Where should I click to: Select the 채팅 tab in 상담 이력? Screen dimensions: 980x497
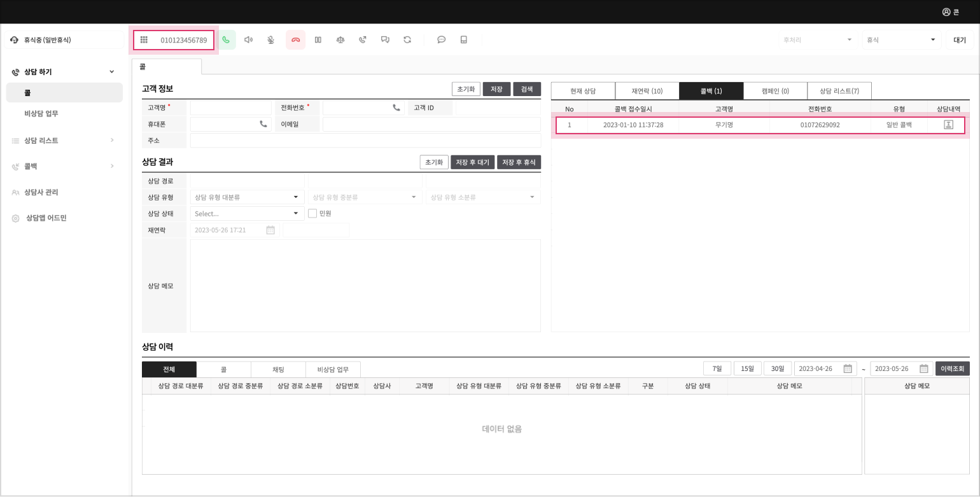(x=278, y=370)
